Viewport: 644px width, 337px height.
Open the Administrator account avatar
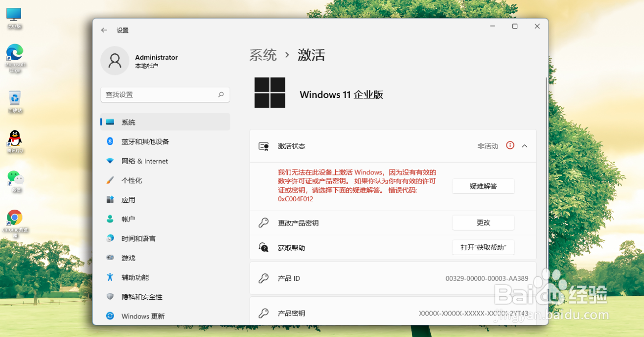click(115, 61)
